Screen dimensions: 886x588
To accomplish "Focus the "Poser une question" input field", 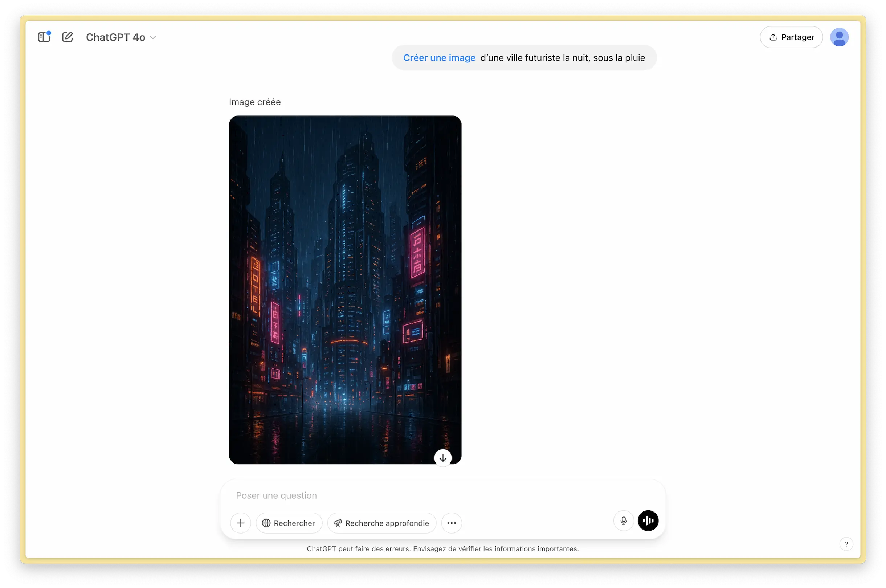I will pos(412,495).
